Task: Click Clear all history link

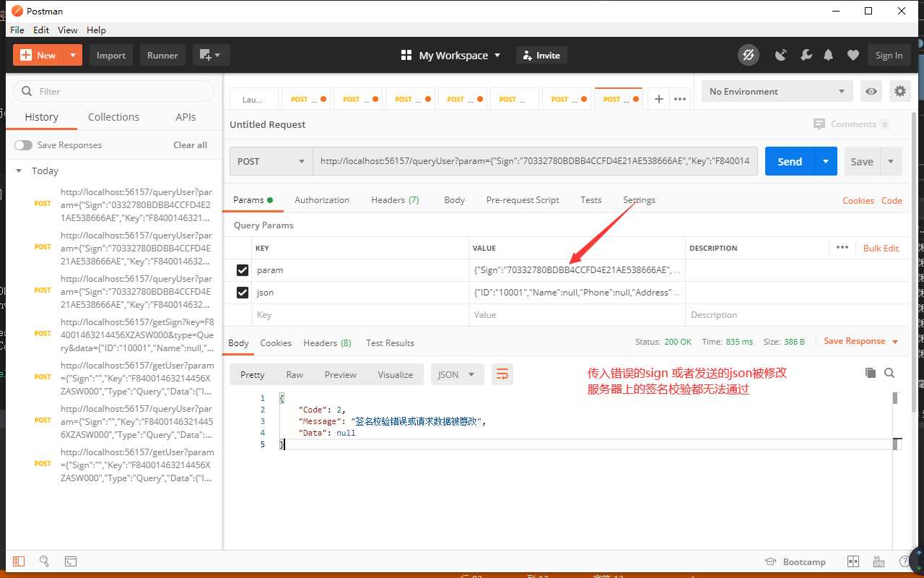Action: (x=190, y=145)
